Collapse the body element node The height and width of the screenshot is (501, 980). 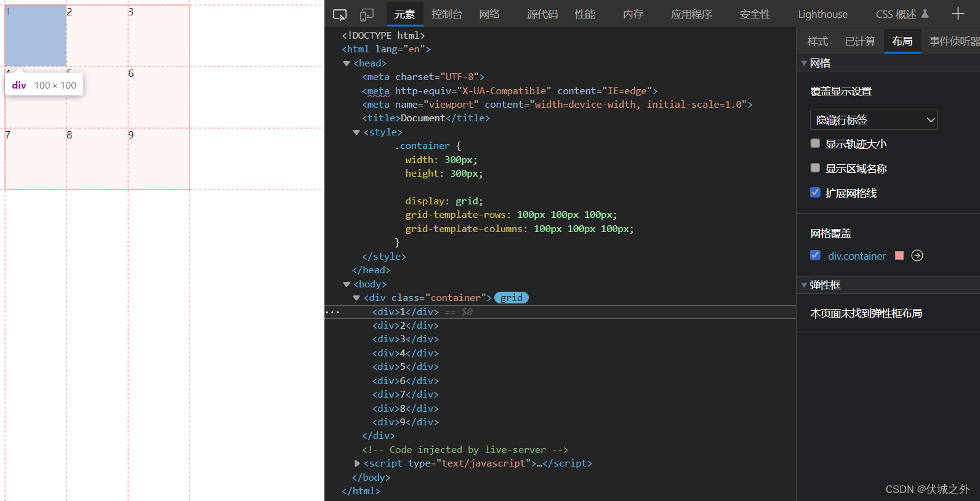pos(347,284)
